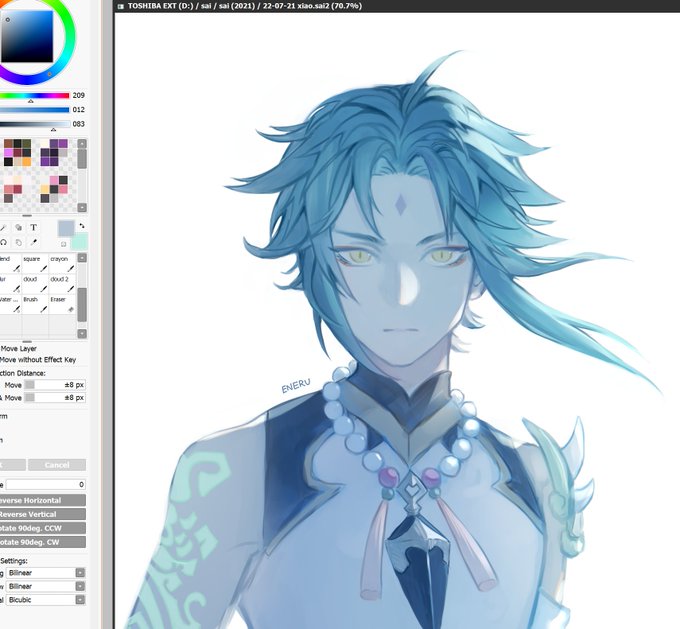Viewport: 680px width, 629px height.
Task: Select Move without Effect Key option
Action: tap(38, 360)
